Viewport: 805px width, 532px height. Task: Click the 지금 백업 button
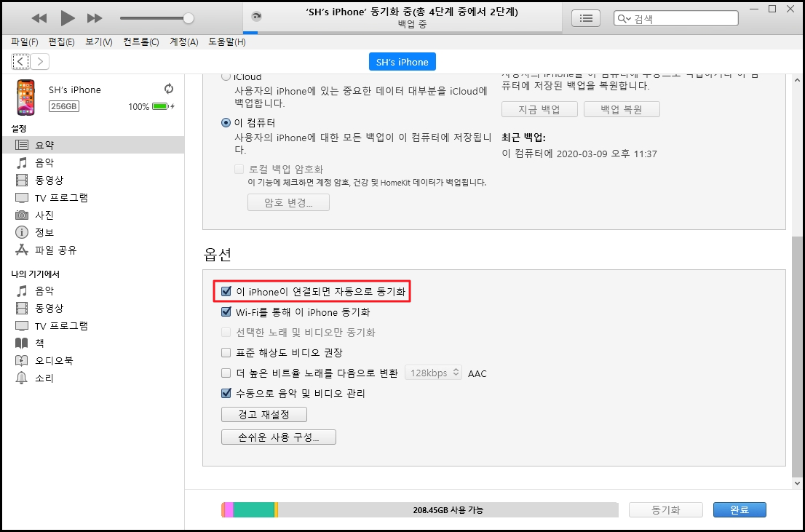(539, 109)
